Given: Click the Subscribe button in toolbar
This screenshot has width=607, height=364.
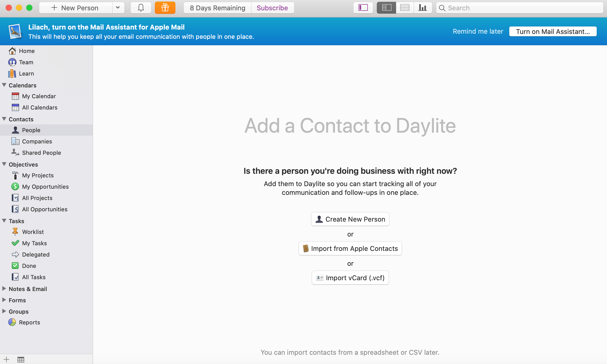Looking at the screenshot, I should [x=272, y=8].
